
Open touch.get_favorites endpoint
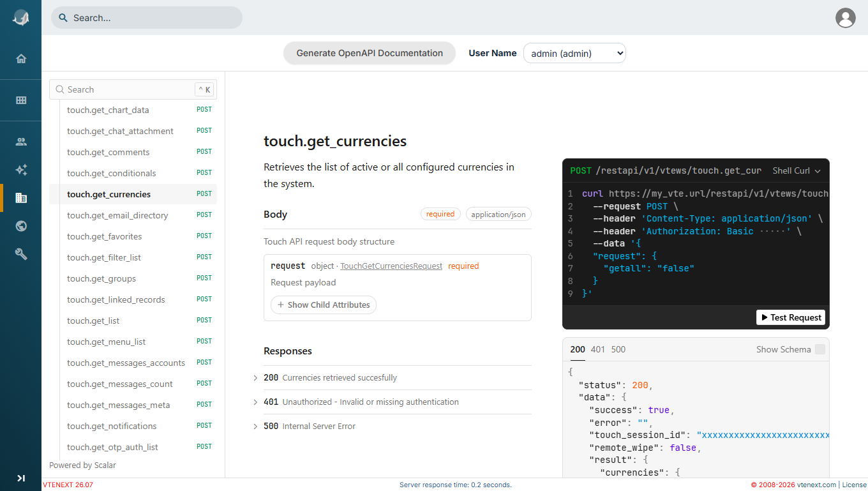click(x=133, y=236)
